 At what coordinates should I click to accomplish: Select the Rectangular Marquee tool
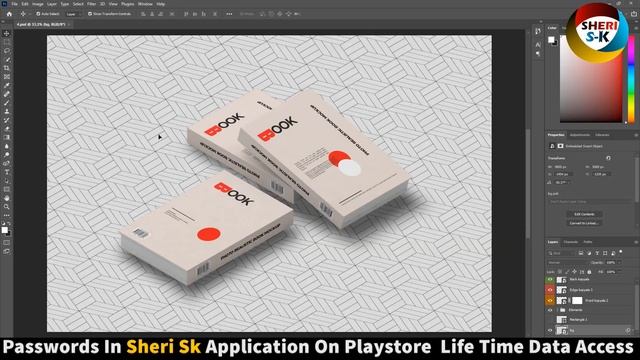[x=7, y=42]
